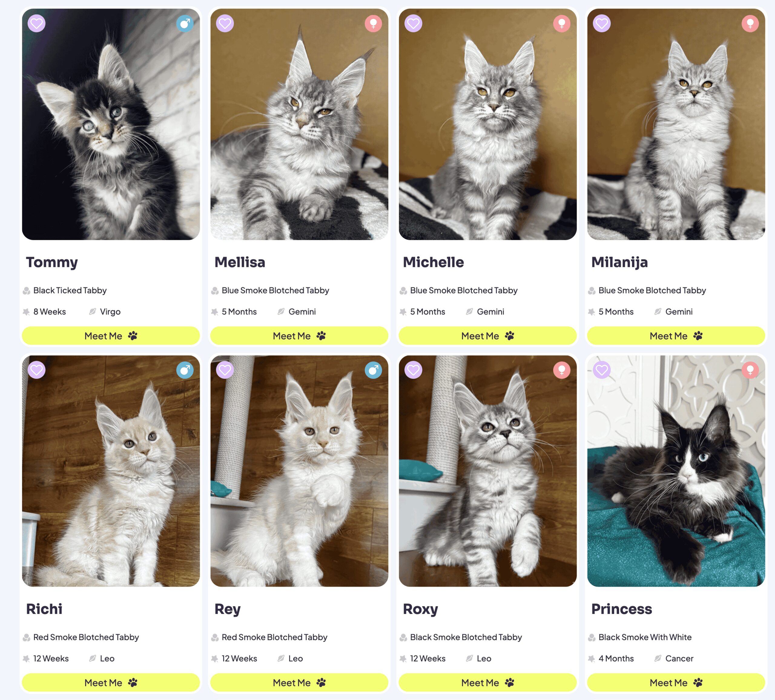Toggle the heart favorite on Princess's card
The width and height of the screenshot is (775, 700).
pyautogui.click(x=602, y=370)
